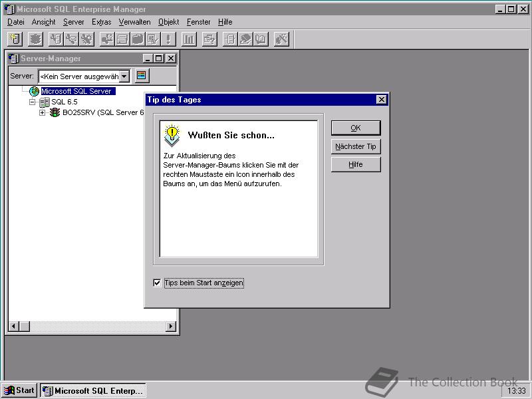532x399 pixels.
Task: Click the gray splat-shaped toolbar icon
Action: (36, 39)
